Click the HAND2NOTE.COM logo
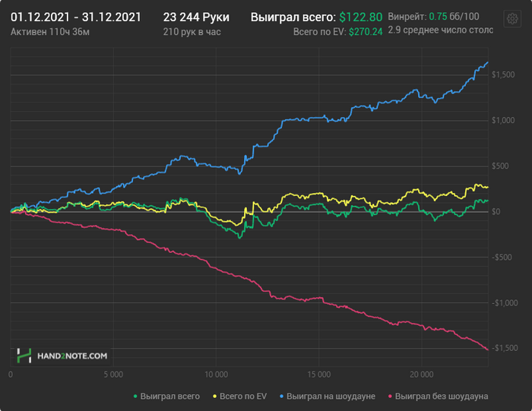The height and width of the screenshot is (411, 532). (62, 356)
